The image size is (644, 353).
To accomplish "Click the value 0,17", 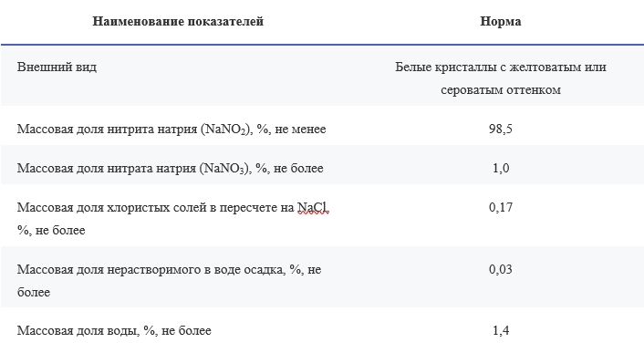I will click(x=501, y=207).
